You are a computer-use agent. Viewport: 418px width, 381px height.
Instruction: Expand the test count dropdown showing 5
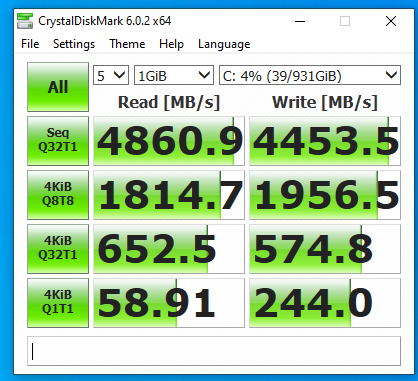click(x=111, y=75)
